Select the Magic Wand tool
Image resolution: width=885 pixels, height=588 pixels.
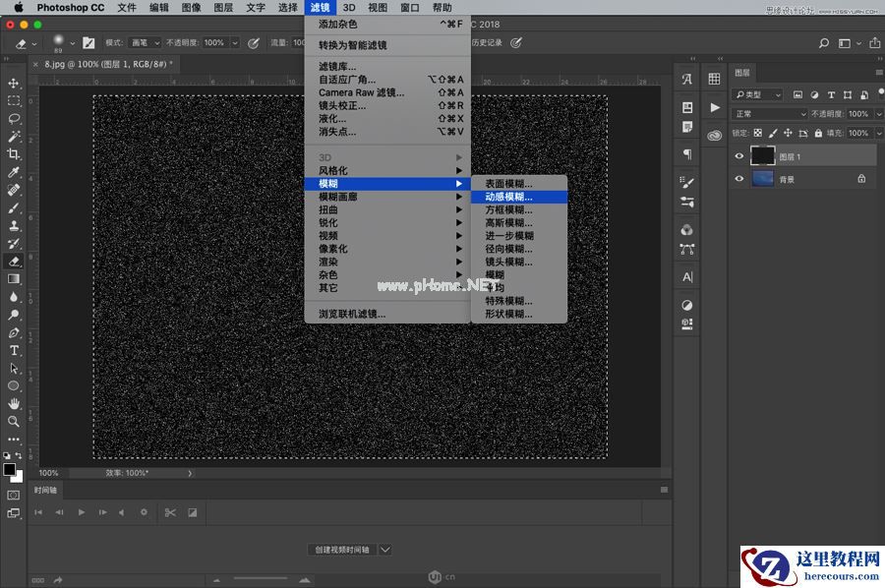coord(14,137)
